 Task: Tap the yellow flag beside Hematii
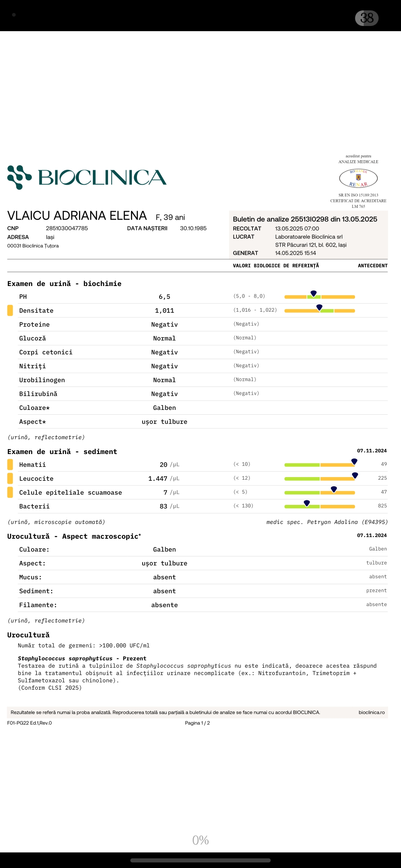10,464
